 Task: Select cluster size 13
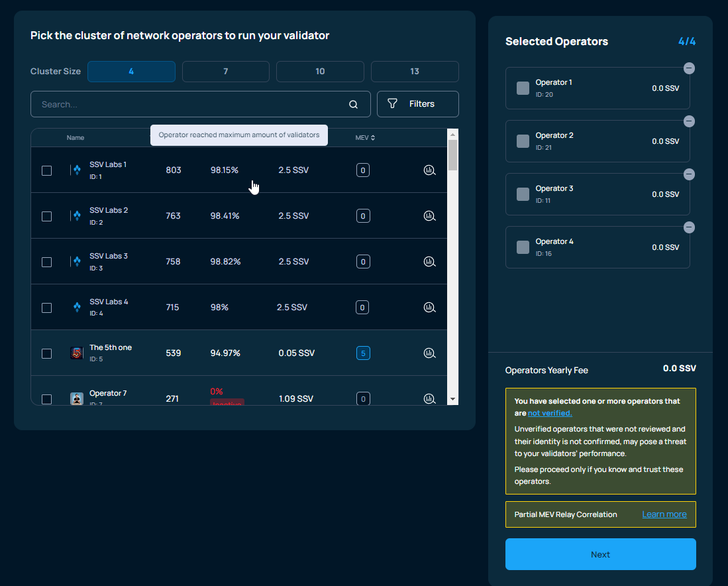click(x=415, y=72)
